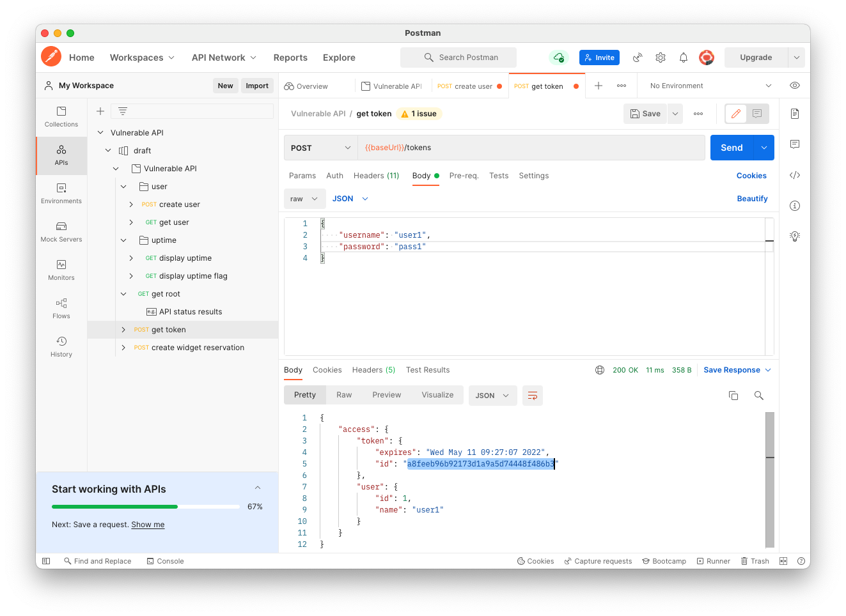Open the environment quick look eye icon
The image size is (846, 616).
tap(795, 86)
